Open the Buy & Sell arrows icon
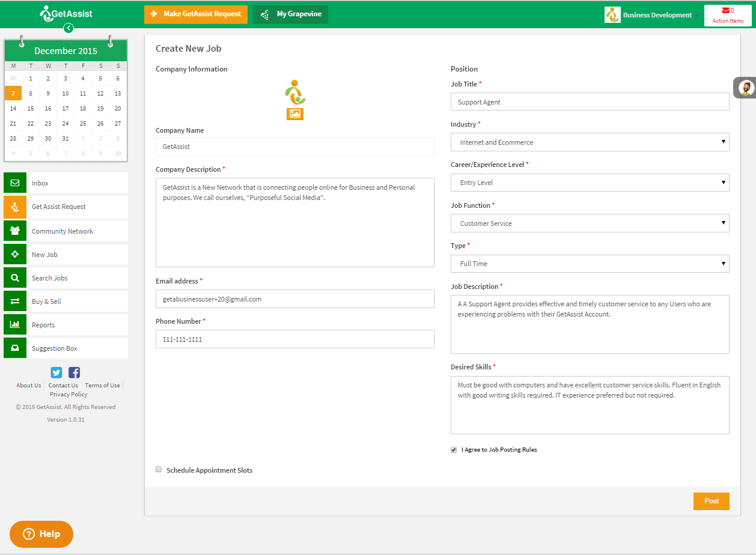Image resolution: width=756 pixels, height=555 pixels. 15,302
